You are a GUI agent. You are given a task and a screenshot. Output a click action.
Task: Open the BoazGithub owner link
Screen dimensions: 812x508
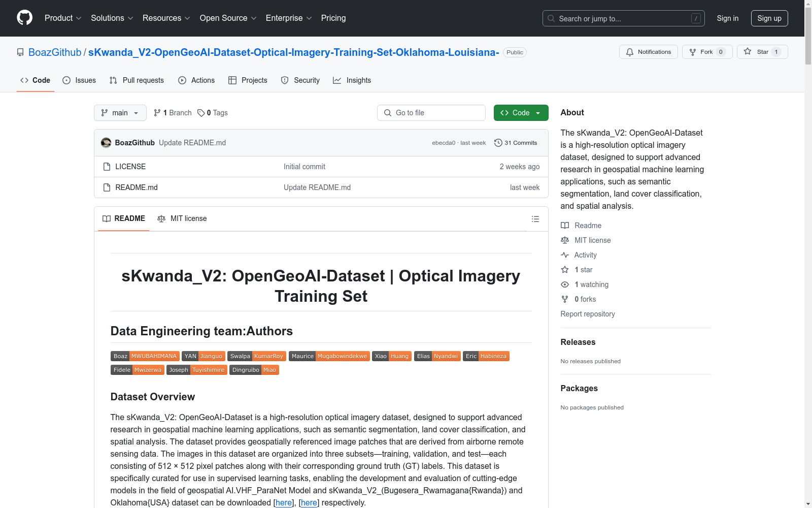tap(55, 52)
